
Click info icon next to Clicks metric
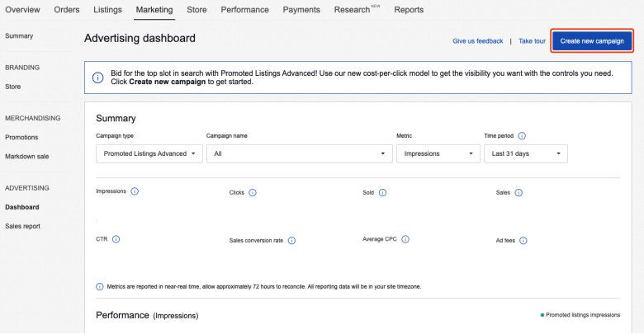(x=253, y=193)
